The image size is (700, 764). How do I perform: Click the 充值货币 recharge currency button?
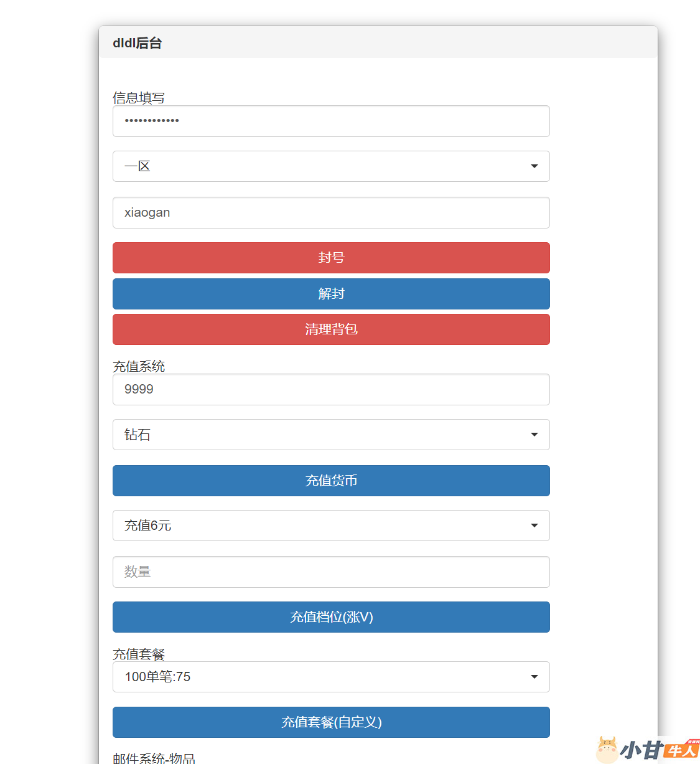(x=330, y=481)
